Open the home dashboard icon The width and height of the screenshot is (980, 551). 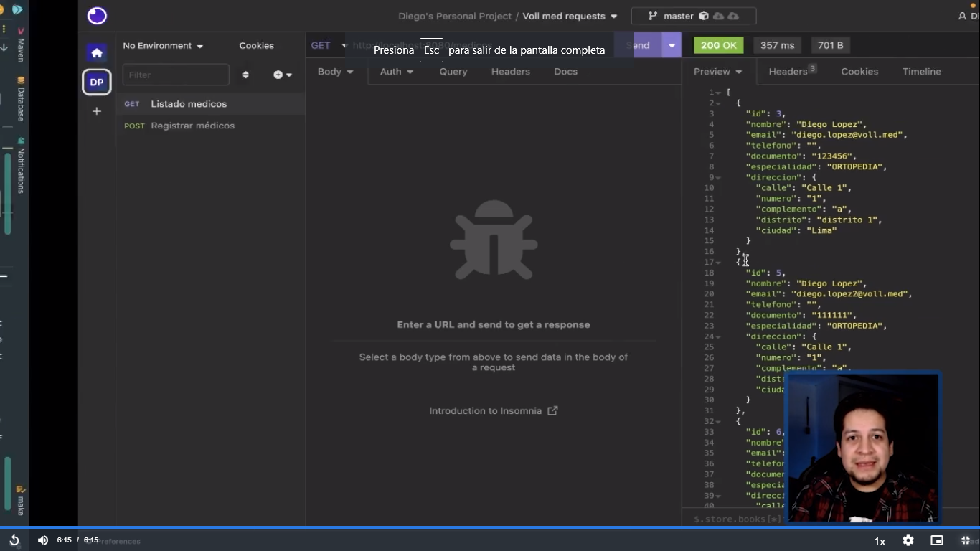click(97, 53)
